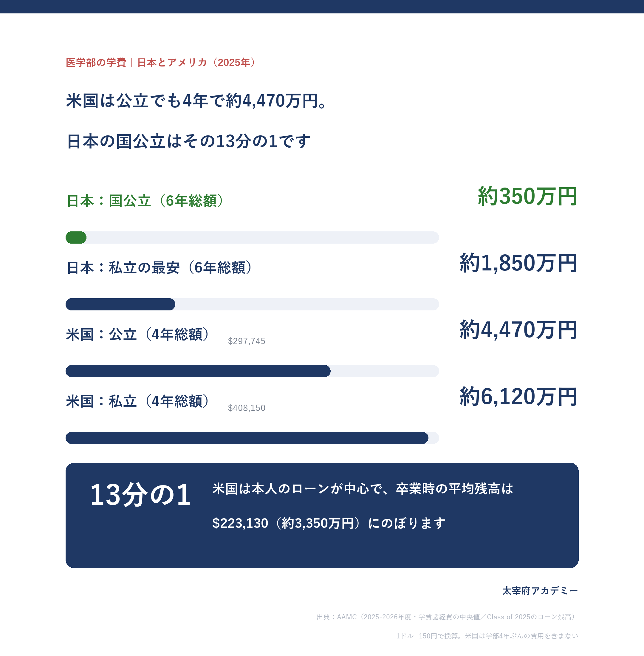Screen dimensions: 644x656
Task: Click the 私立の最安 progress bar fill
Action: pos(120,304)
